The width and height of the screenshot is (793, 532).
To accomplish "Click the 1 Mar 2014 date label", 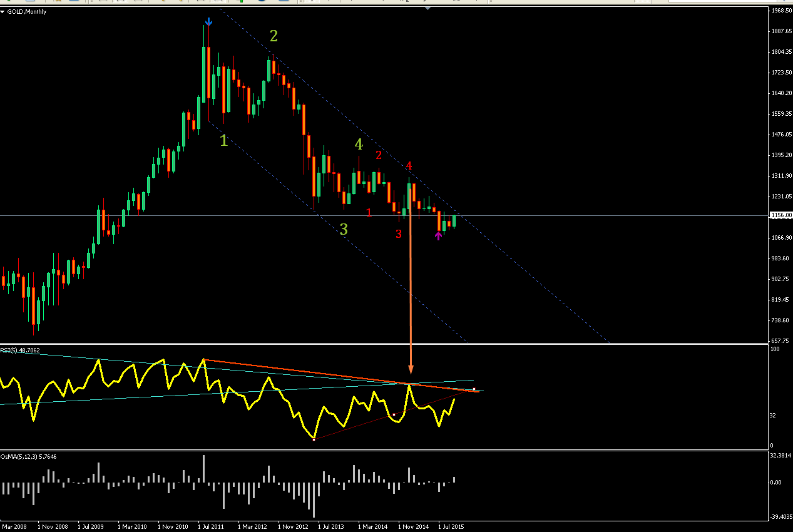I will [373, 527].
